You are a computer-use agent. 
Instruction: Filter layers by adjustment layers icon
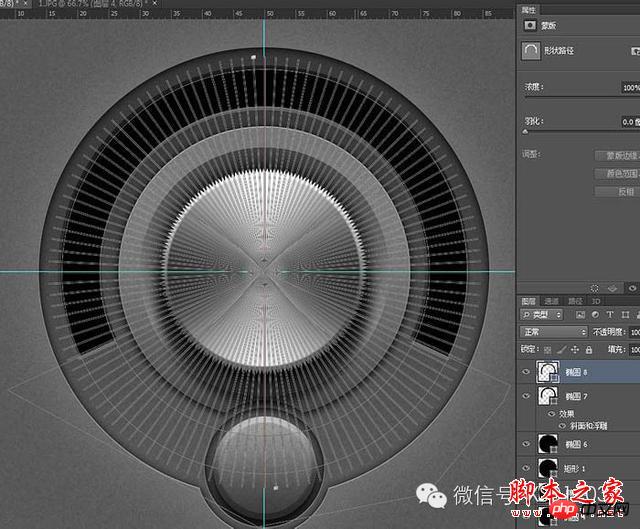(595, 315)
